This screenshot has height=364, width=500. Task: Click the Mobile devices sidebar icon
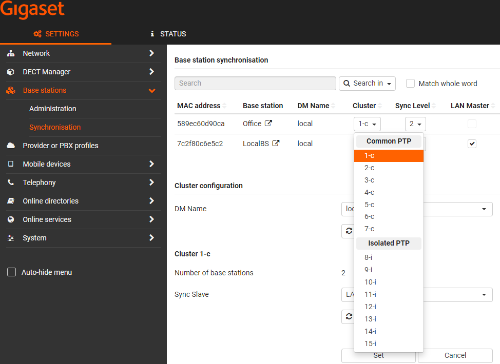(x=11, y=164)
